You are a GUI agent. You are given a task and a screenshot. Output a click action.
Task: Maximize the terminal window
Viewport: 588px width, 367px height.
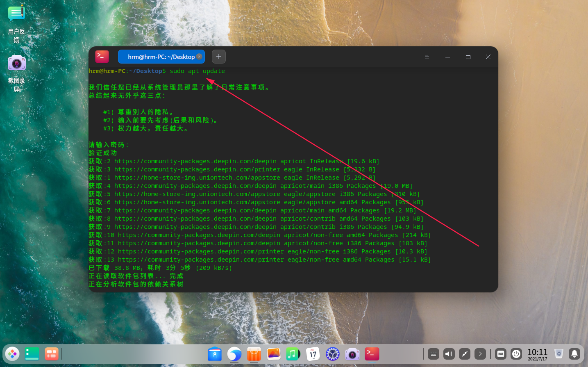468,57
